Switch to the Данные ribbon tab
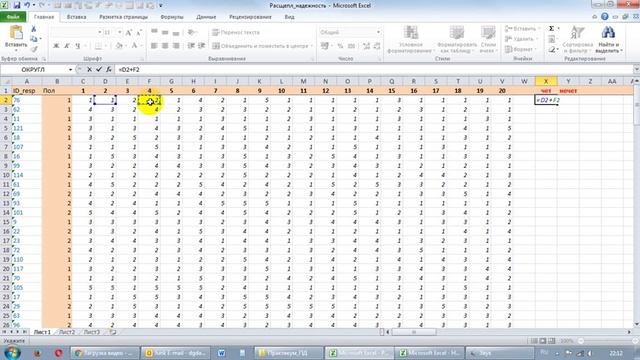Image resolution: width=640 pixels, height=360 pixels. tap(206, 17)
